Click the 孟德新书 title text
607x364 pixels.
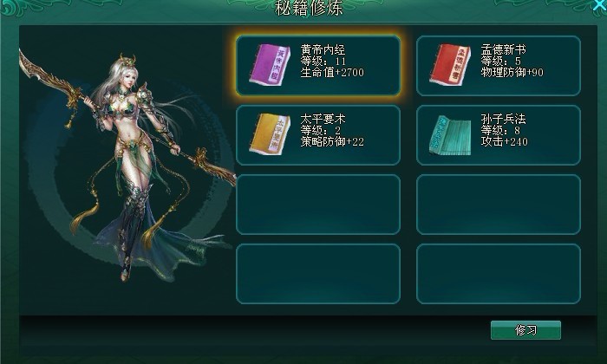pyautogui.click(x=503, y=49)
